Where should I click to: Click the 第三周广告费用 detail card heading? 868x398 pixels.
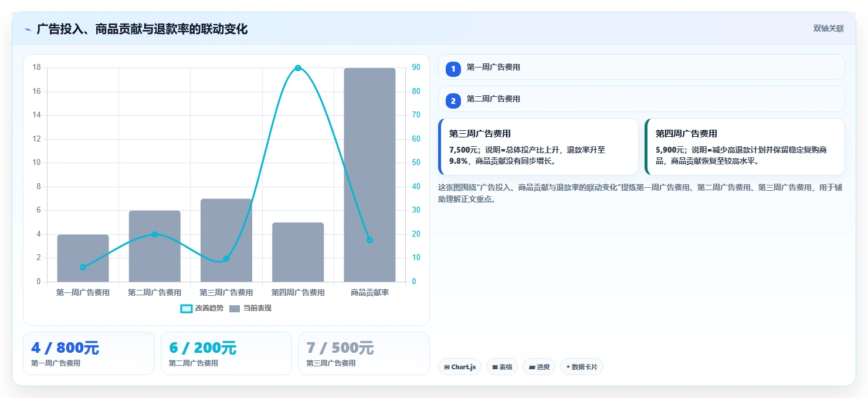tap(480, 134)
